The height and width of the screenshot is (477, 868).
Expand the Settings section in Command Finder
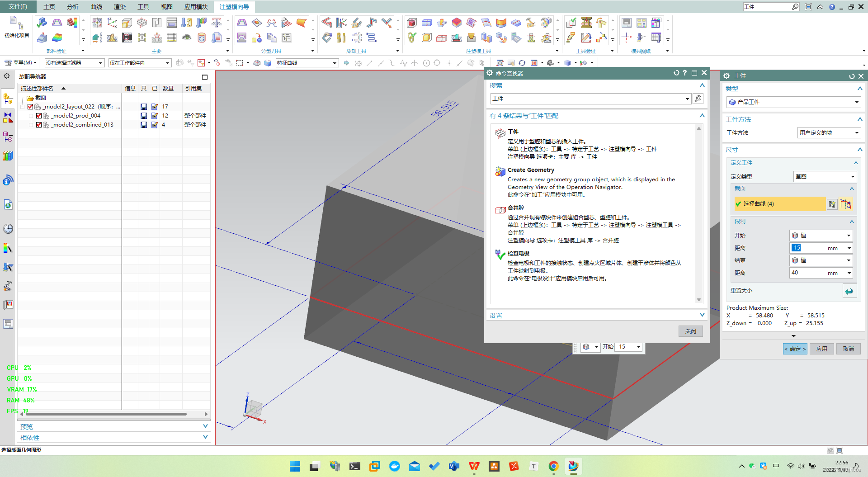tap(597, 316)
